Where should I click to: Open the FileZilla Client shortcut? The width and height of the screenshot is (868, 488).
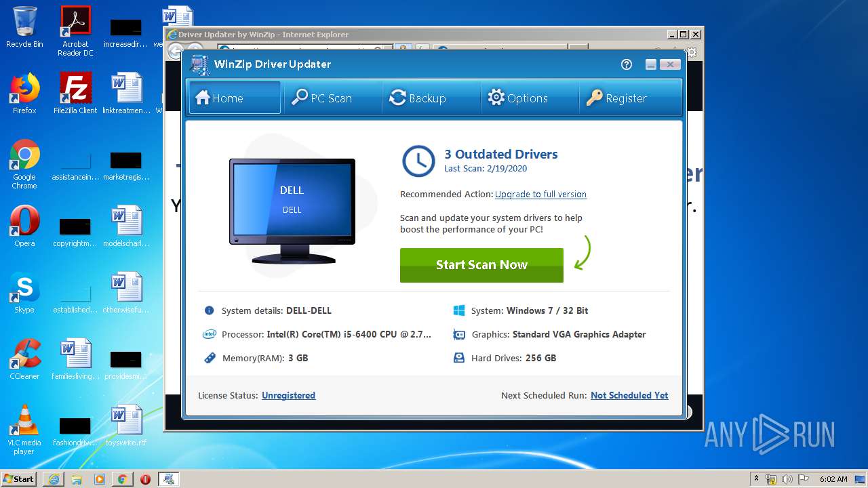click(x=75, y=94)
